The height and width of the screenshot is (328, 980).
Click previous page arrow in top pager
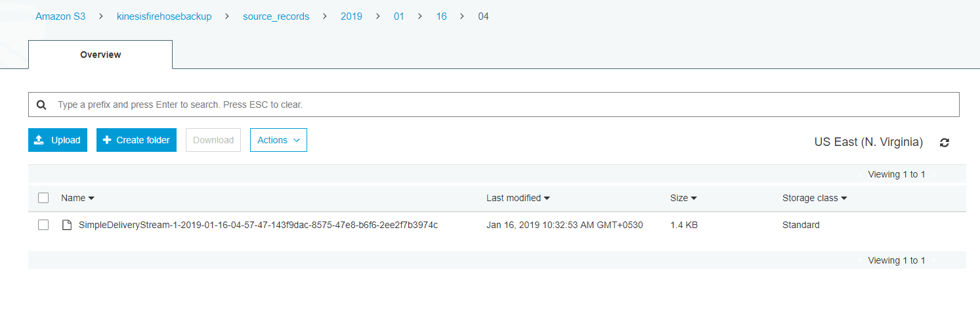(860, 174)
